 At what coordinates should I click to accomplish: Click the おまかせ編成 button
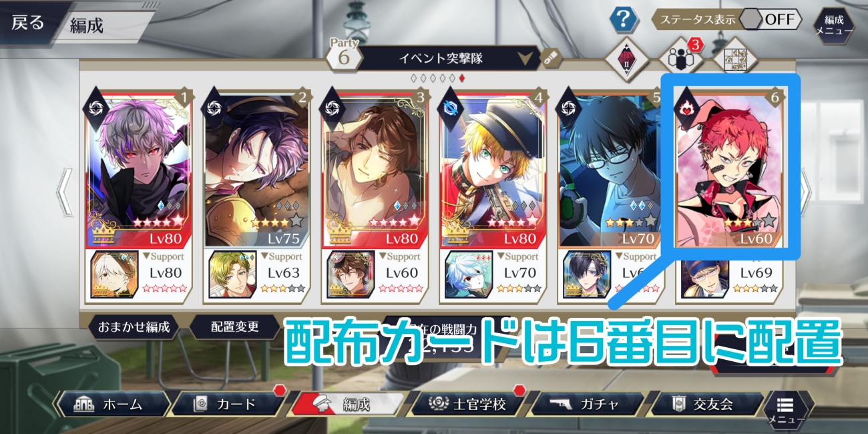[134, 328]
